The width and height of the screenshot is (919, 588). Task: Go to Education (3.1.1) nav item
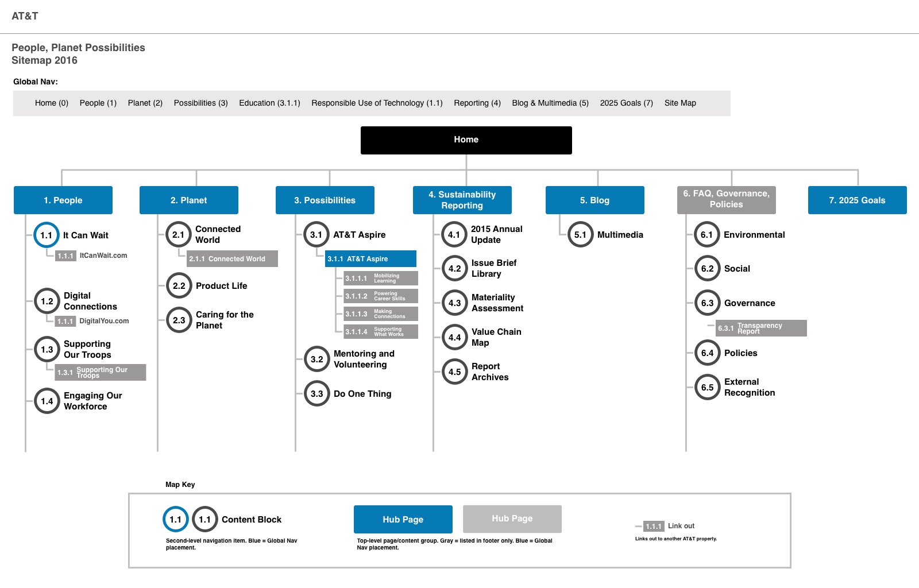tap(269, 103)
